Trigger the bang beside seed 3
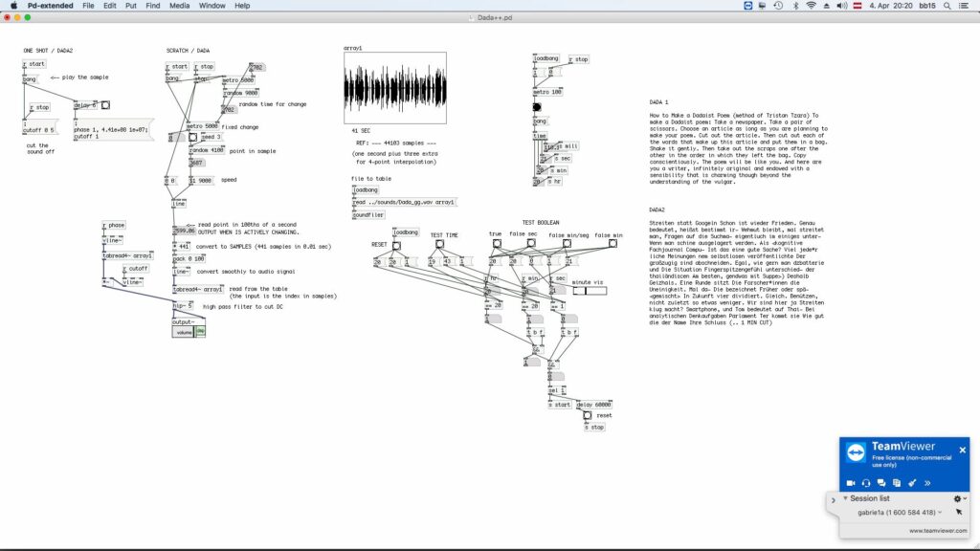980x551 pixels. tap(193, 137)
